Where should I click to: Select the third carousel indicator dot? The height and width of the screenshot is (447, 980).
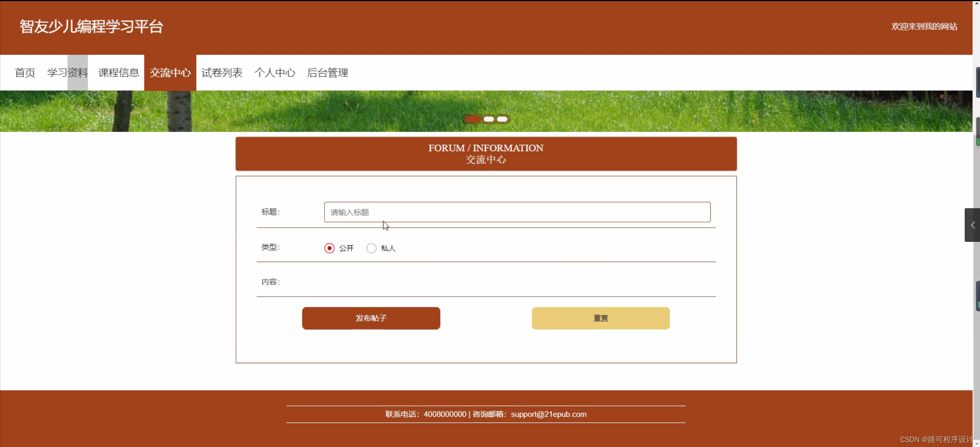point(502,119)
